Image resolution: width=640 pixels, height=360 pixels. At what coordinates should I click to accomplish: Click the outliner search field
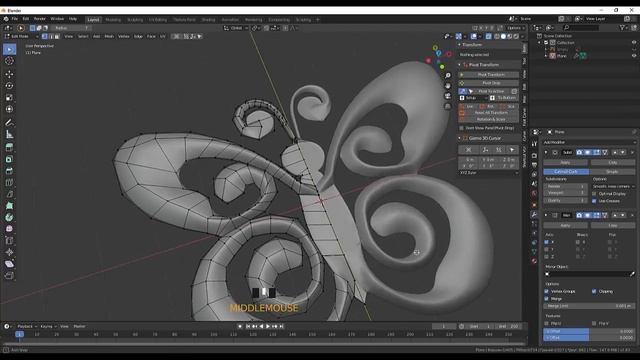[x=581, y=28]
